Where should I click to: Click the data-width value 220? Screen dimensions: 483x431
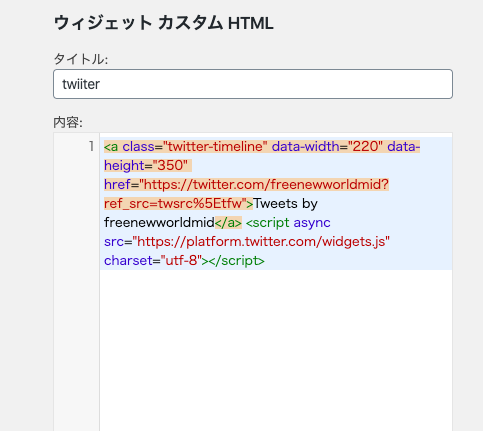click(365, 147)
